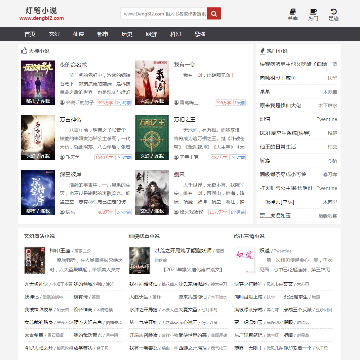Screen dimensions: 360x360
Task: Click the blue tag button in the 万古神帝 card
Action: click(x=124, y=157)
